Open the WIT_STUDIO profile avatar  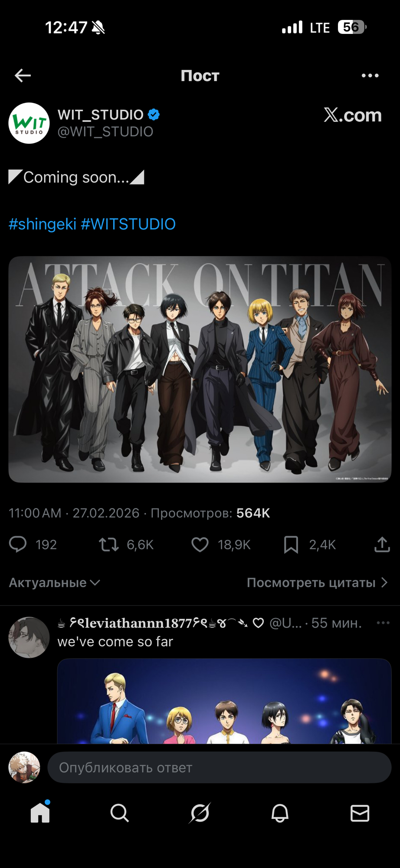pyautogui.click(x=29, y=123)
